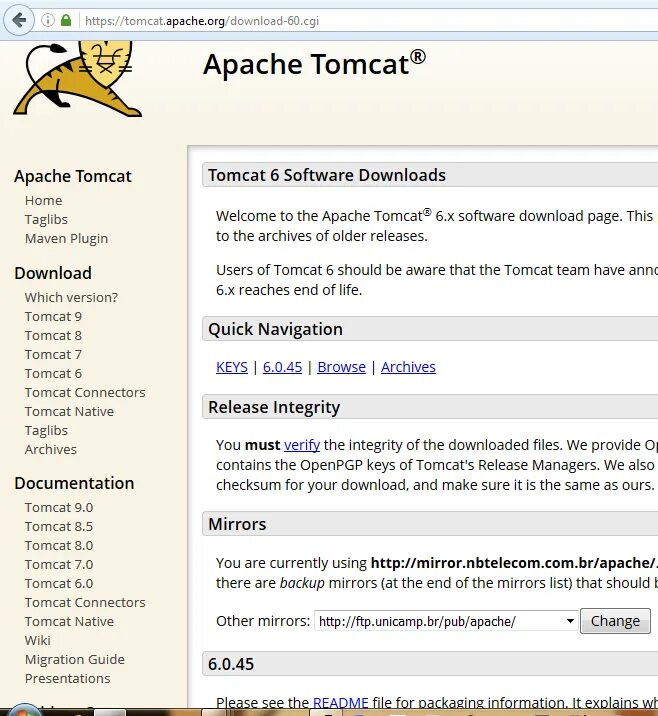
Task: Click the mirror.nbtelecom.com.br bold mirror URL text
Action: pos(514,563)
